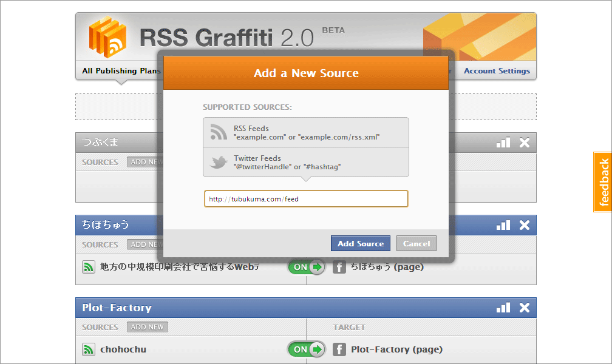Toggle the ON switch for Plot-Factory plan
Image resolution: width=612 pixels, height=364 pixels.
pyautogui.click(x=307, y=349)
